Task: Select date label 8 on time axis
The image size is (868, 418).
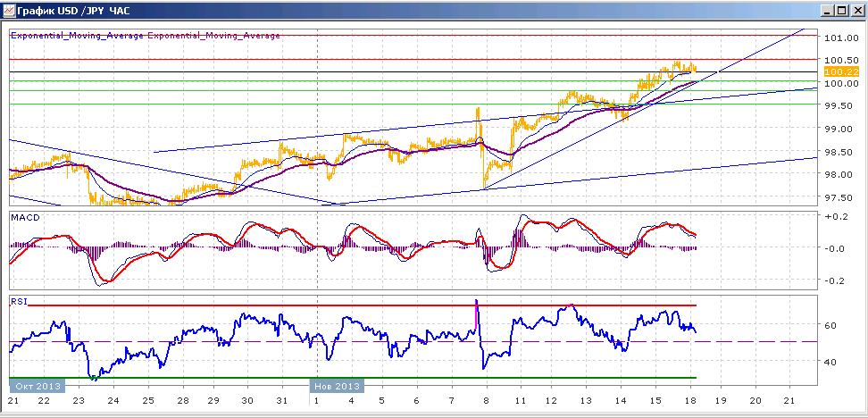Action: coord(486,400)
